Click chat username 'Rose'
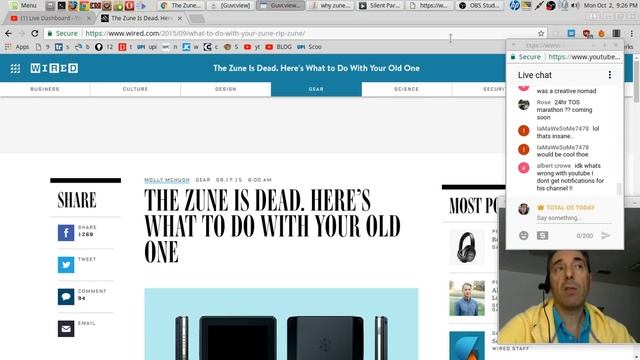 coord(543,102)
